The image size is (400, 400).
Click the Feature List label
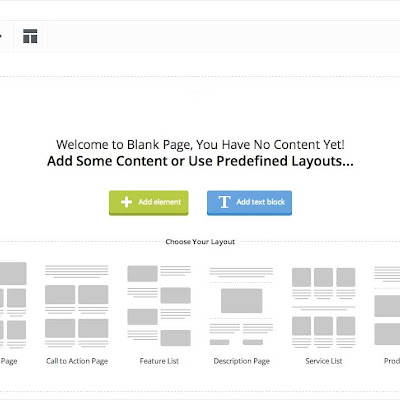point(159,361)
